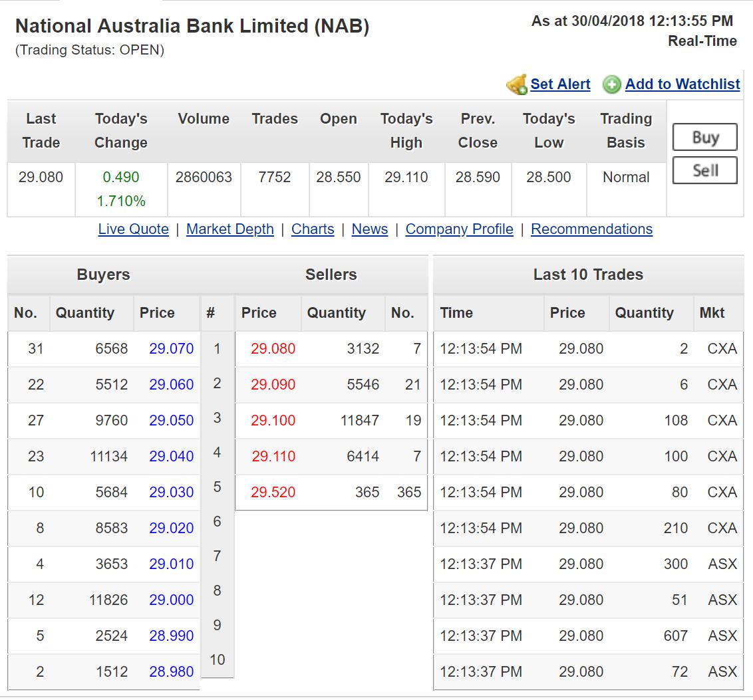The height and width of the screenshot is (700, 753).
Task: Click the Add to Watchlist link
Action: coord(682,84)
